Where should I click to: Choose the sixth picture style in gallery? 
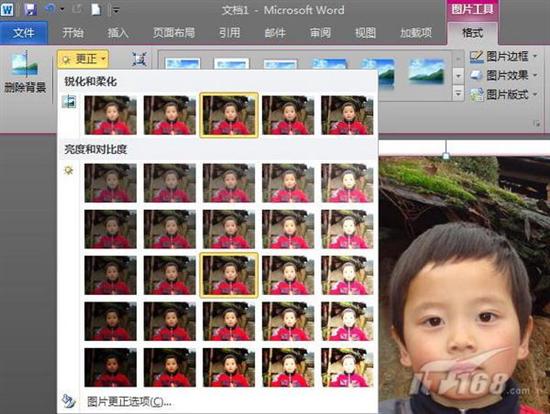[x=427, y=72]
